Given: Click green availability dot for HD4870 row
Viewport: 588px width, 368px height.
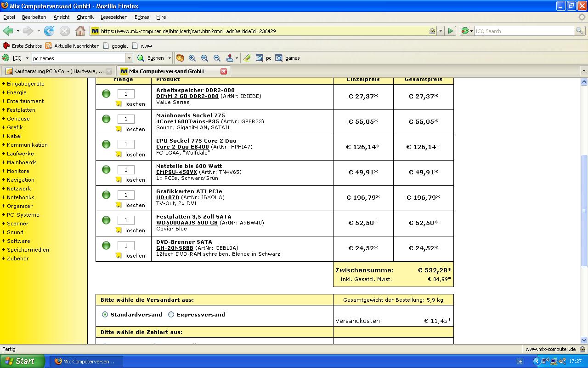Looking at the screenshot, I should (106, 195).
